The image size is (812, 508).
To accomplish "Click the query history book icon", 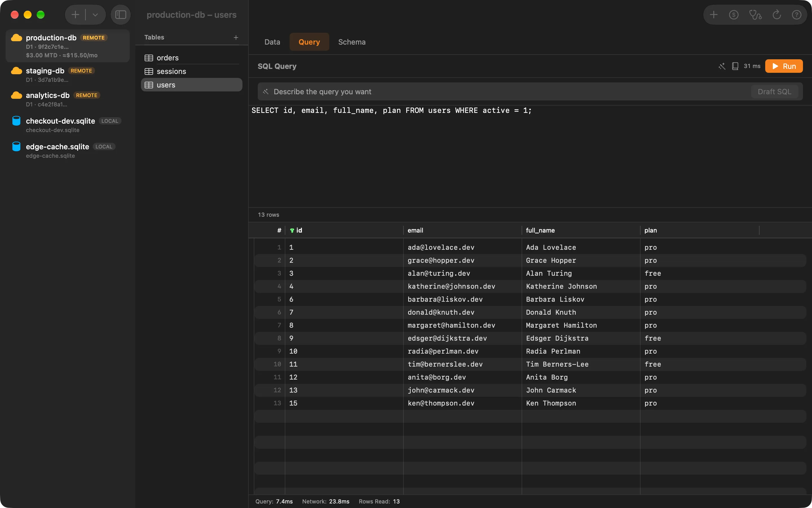I will click(735, 66).
